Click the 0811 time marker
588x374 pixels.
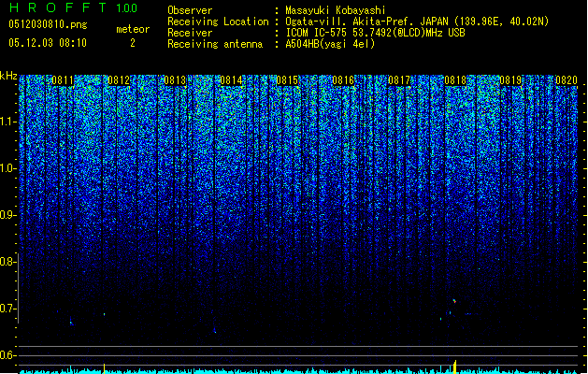63,80
